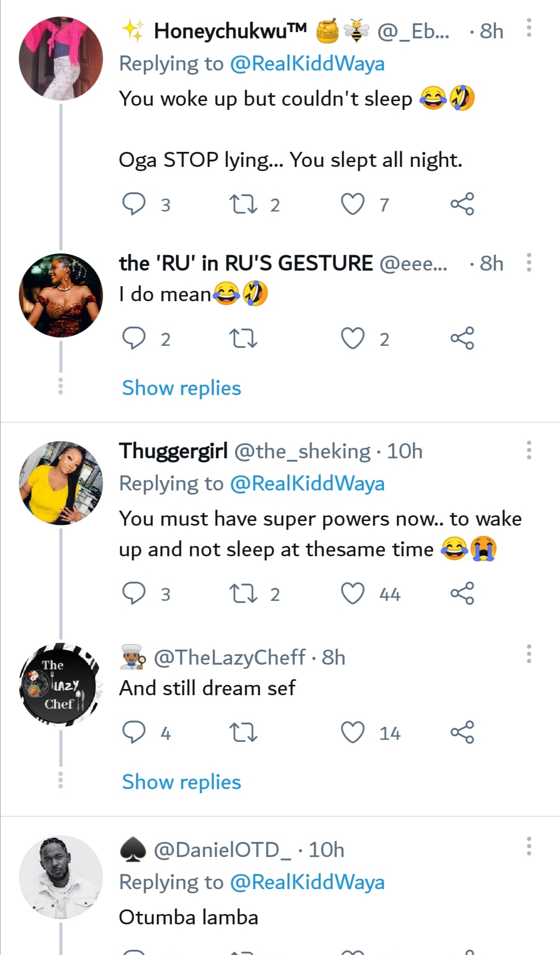This screenshot has height=955, width=560.
Task: Open @RealKiddWaya mention in DanielOTD_'s reply
Action: pyautogui.click(x=307, y=882)
